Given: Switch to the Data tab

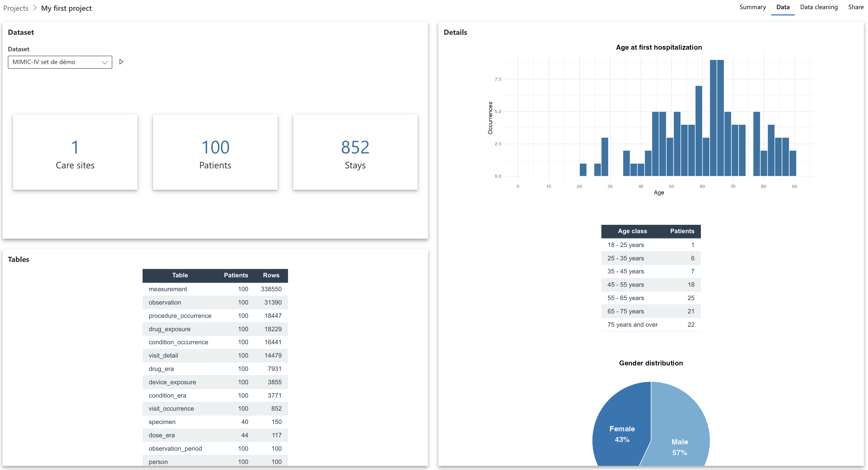Looking at the screenshot, I should [x=783, y=7].
